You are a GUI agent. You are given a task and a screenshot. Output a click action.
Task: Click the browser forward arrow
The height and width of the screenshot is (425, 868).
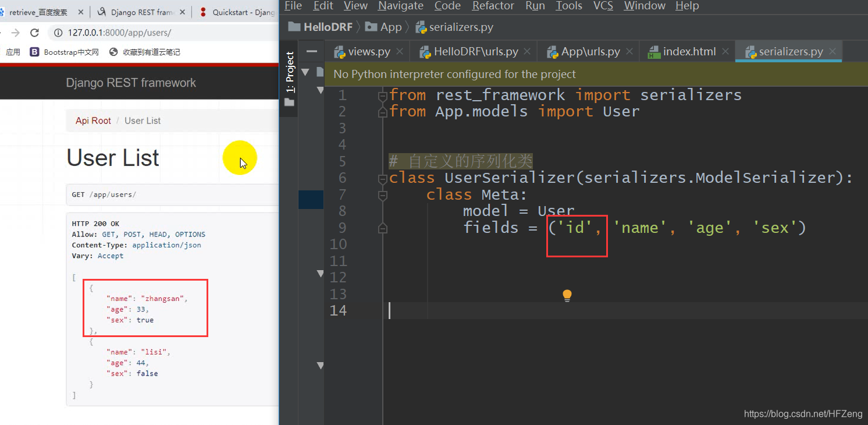15,33
